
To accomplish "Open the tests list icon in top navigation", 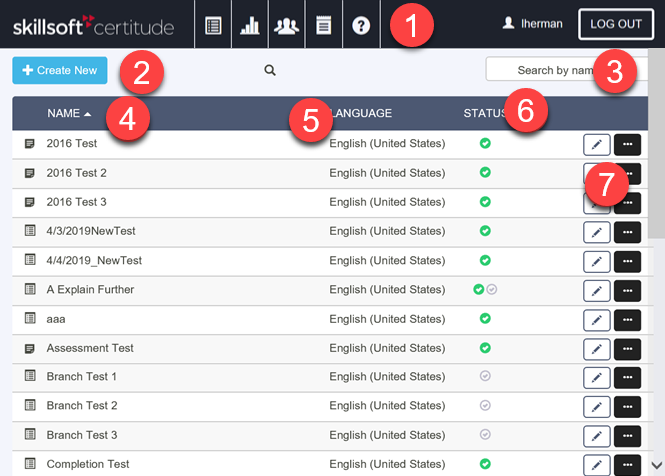I will click(213, 26).
